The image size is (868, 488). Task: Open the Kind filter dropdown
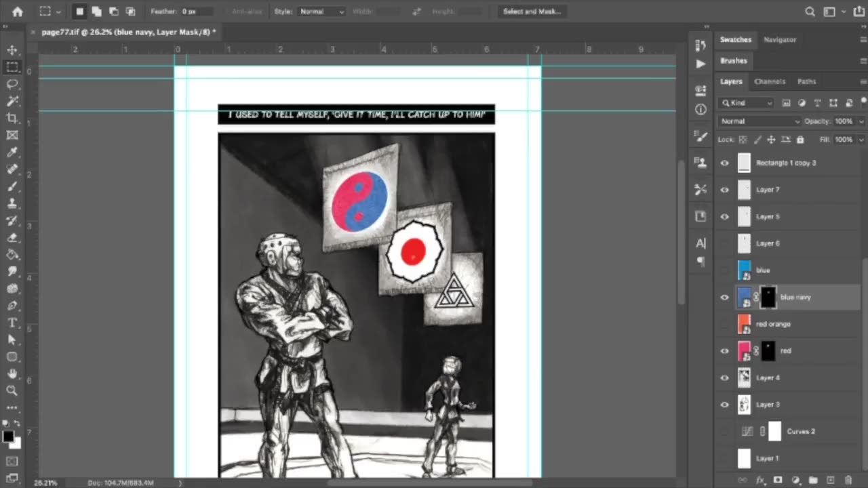click(746, 103)
